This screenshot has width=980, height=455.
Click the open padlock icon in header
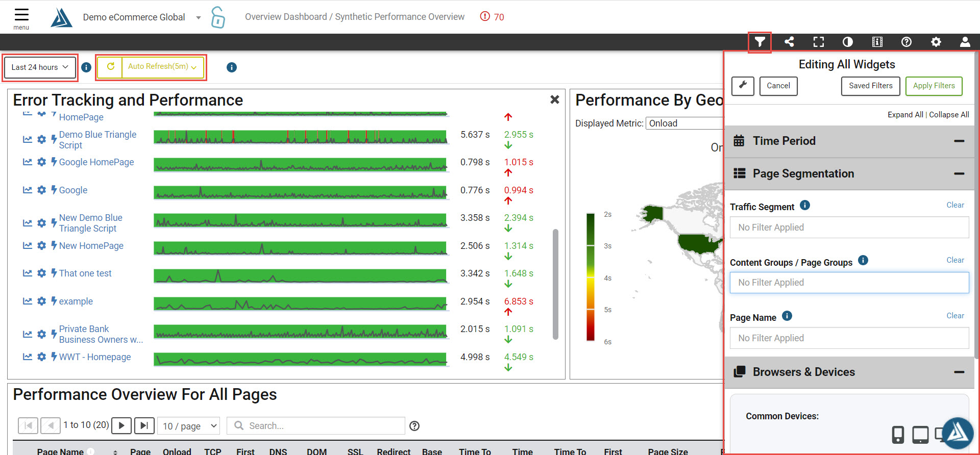218,17
